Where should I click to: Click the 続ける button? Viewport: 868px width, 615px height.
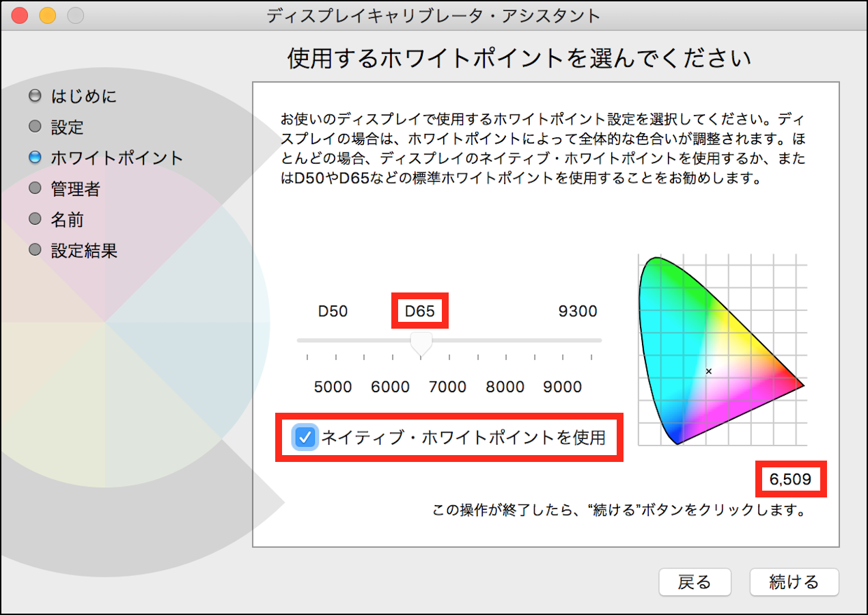pyautogui.click(x=794, y=582)
